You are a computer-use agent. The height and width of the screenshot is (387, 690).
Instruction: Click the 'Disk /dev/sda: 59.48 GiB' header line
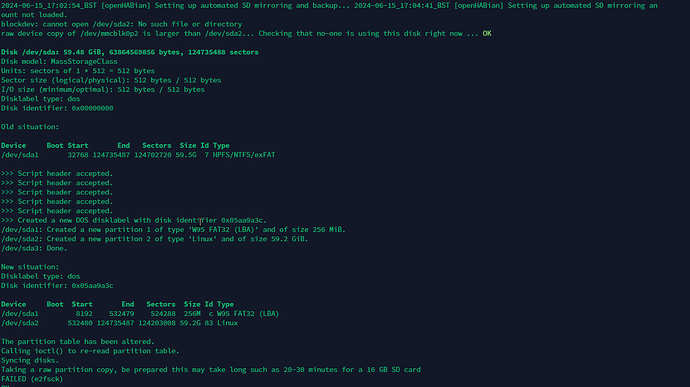tap(129, 52)
